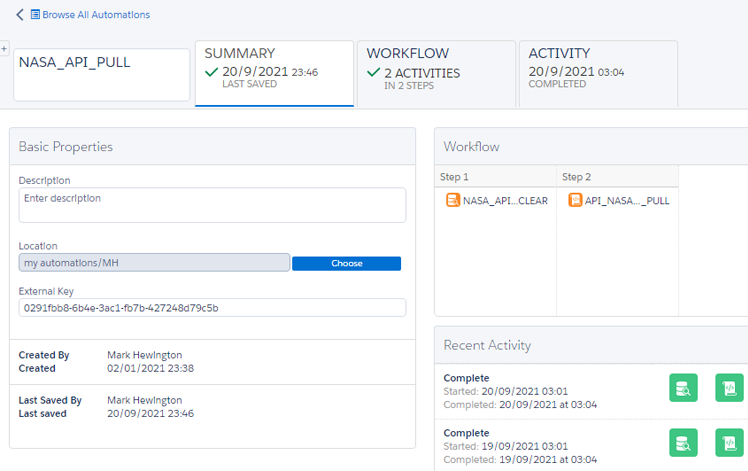
Task: Select the Step 1 column header
Action: 494,177
